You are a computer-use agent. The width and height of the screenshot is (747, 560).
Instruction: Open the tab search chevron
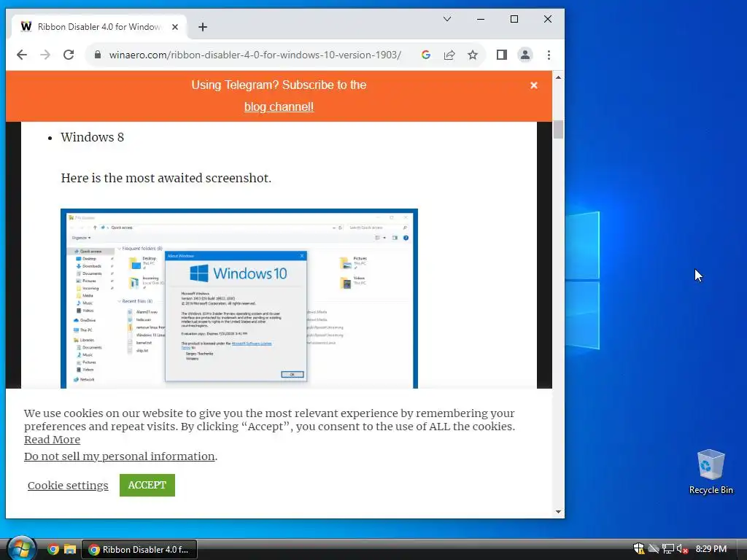[447, 19]
